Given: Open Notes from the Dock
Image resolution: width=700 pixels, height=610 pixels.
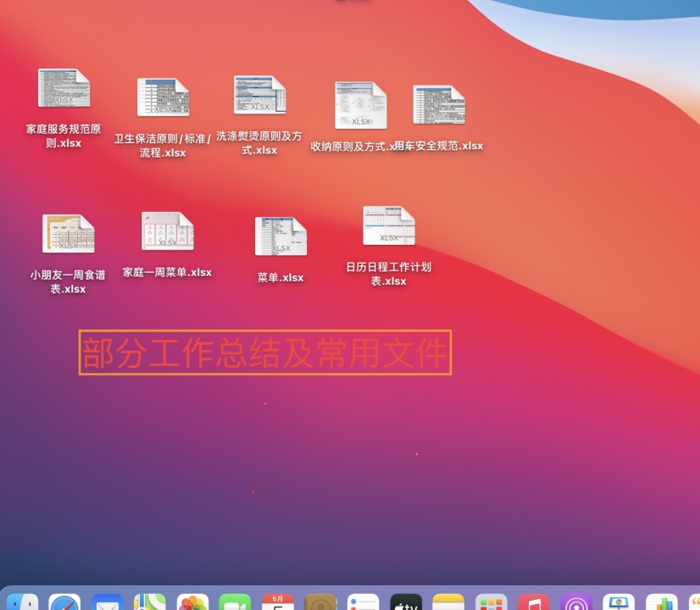Looking at the screenshot, I should pyautogui.click(x=448, y=602).
